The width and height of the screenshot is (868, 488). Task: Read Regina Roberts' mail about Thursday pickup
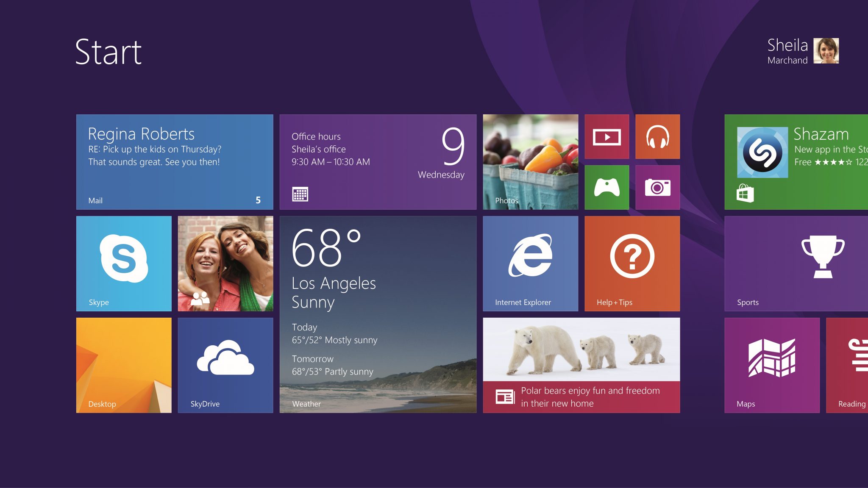pyautogui.click(x=175, y=161)
